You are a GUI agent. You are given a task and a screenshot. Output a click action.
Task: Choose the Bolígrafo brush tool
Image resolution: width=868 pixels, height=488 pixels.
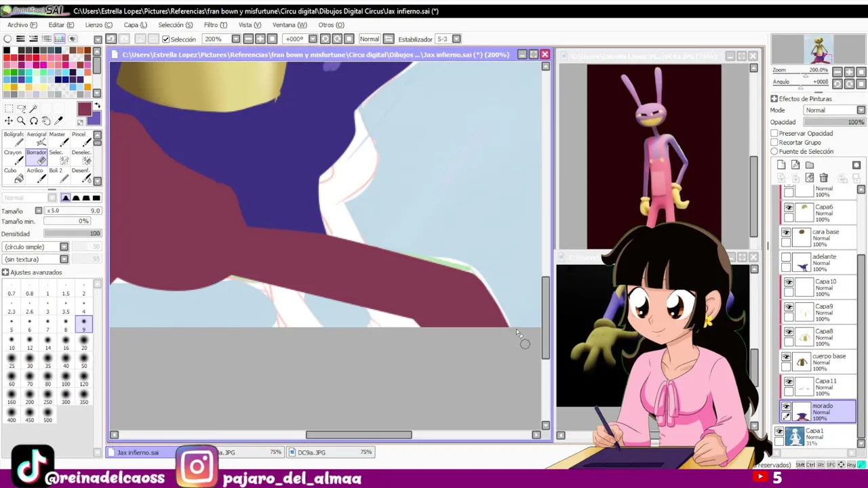[14, 138]
